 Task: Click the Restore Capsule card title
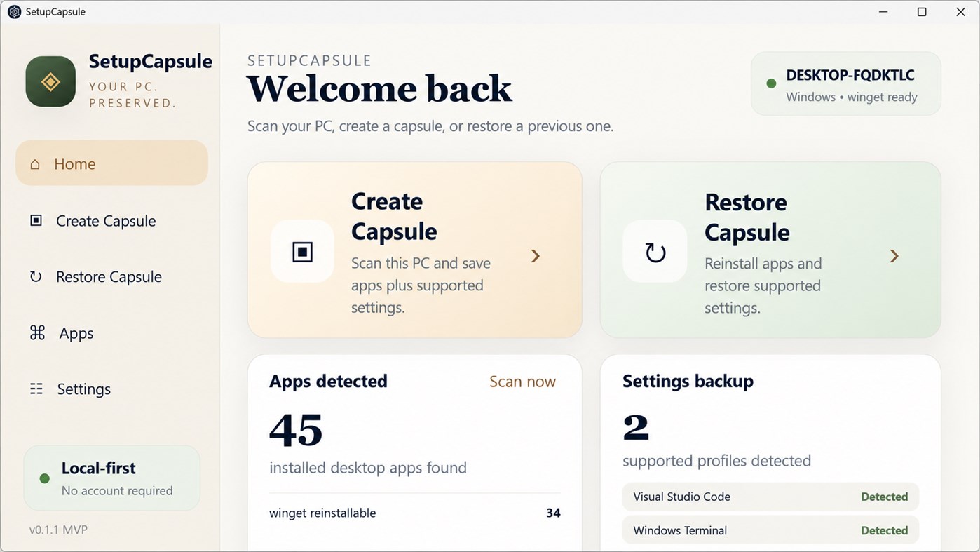click(x=747, y=217)
